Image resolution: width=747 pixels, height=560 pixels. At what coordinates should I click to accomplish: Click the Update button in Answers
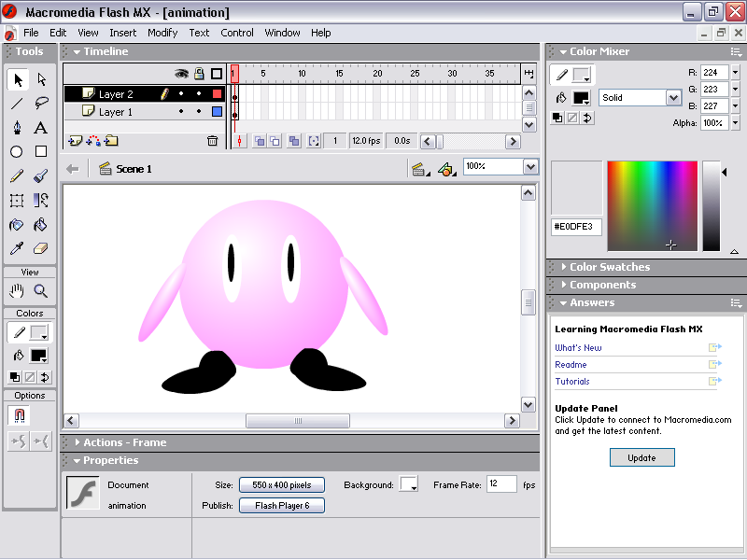(641, 457)
